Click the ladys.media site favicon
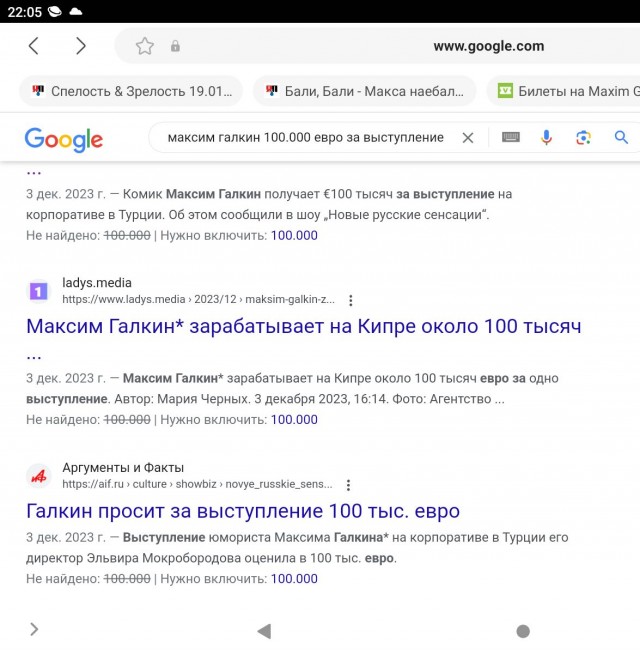 [x=38, y=291]
